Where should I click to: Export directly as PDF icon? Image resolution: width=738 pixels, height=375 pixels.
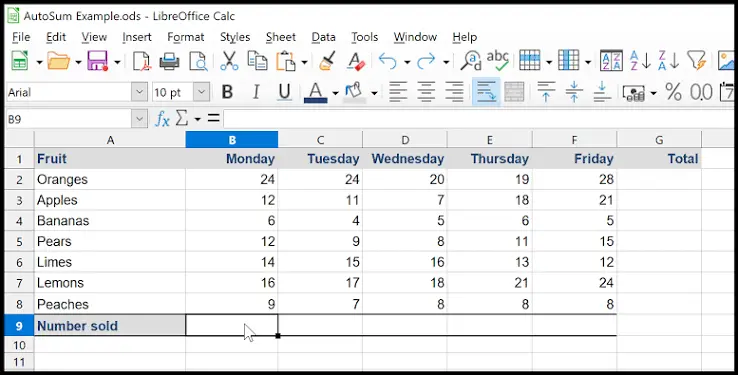[142, 61]
